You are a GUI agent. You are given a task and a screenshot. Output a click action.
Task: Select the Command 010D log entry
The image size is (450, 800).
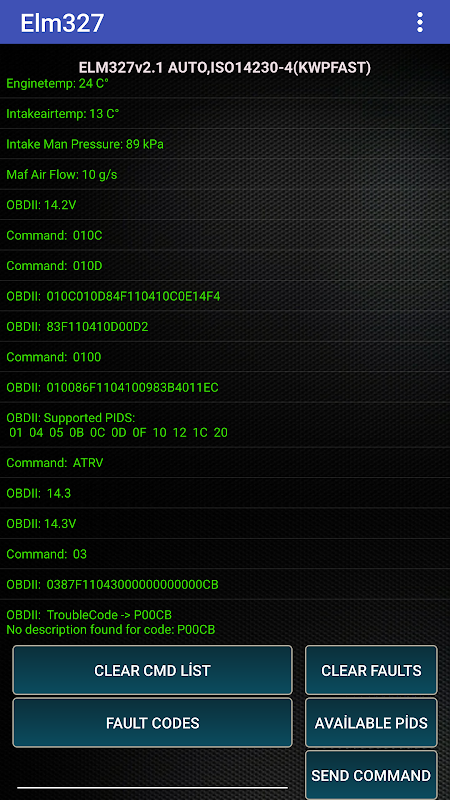[225, 265]
